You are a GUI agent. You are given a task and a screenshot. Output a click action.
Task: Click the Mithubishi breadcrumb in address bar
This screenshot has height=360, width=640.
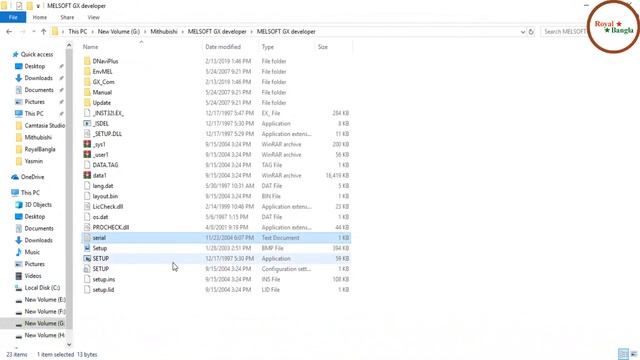pos(164,31)
